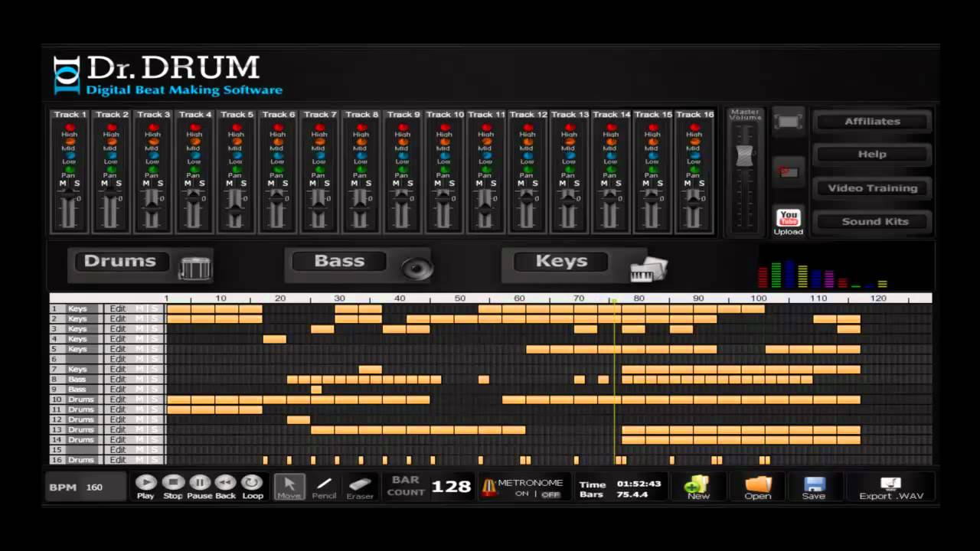Click the Track 8 High knob
980x551 pixels.
pos(361,127)
